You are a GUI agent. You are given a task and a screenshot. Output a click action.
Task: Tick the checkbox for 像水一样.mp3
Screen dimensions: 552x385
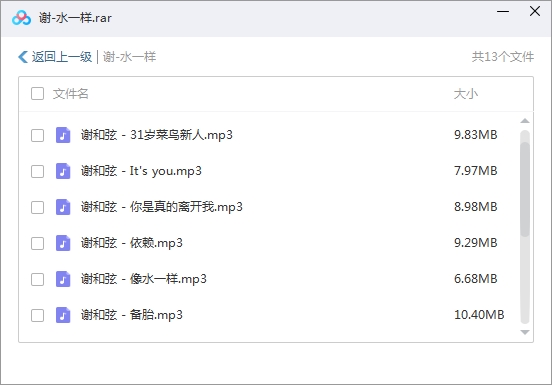37,279
